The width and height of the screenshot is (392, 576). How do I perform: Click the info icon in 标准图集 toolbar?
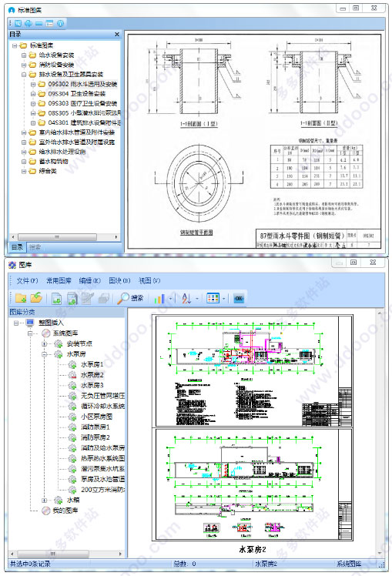click(60, 24)
